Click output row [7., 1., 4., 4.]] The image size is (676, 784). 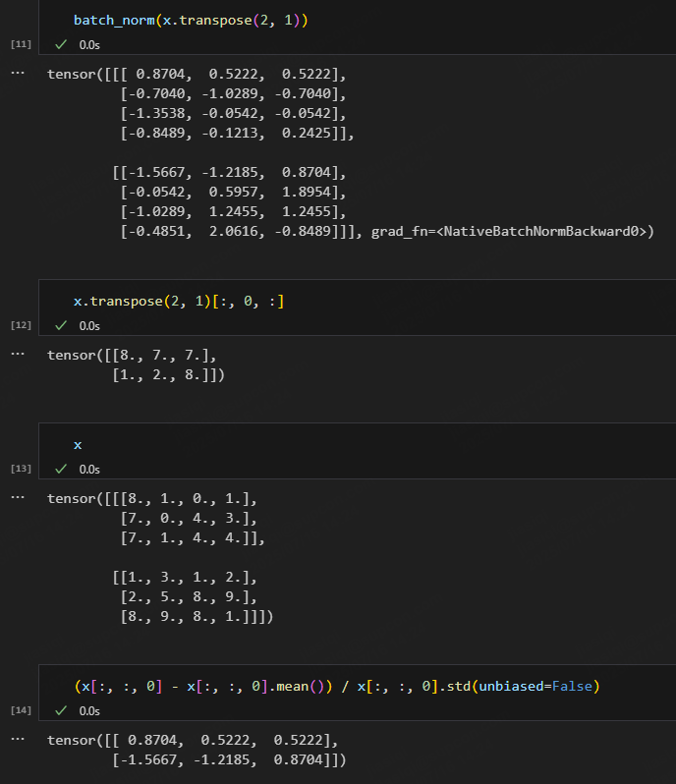pyautogui.click(x=193, y=538)
